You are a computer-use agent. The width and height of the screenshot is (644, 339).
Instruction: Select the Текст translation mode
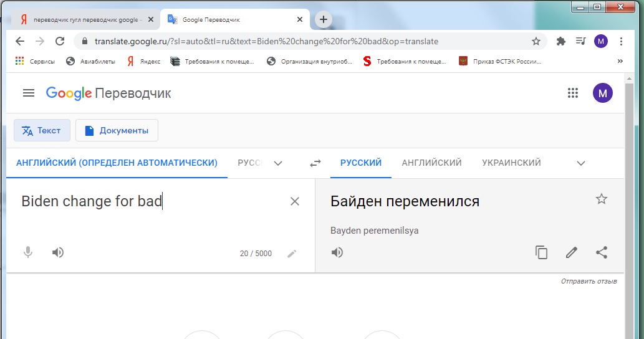point(42,130)
